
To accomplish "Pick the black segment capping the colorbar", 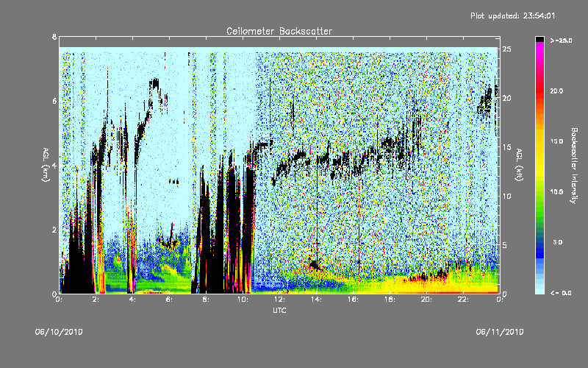I will coord(539,39).
